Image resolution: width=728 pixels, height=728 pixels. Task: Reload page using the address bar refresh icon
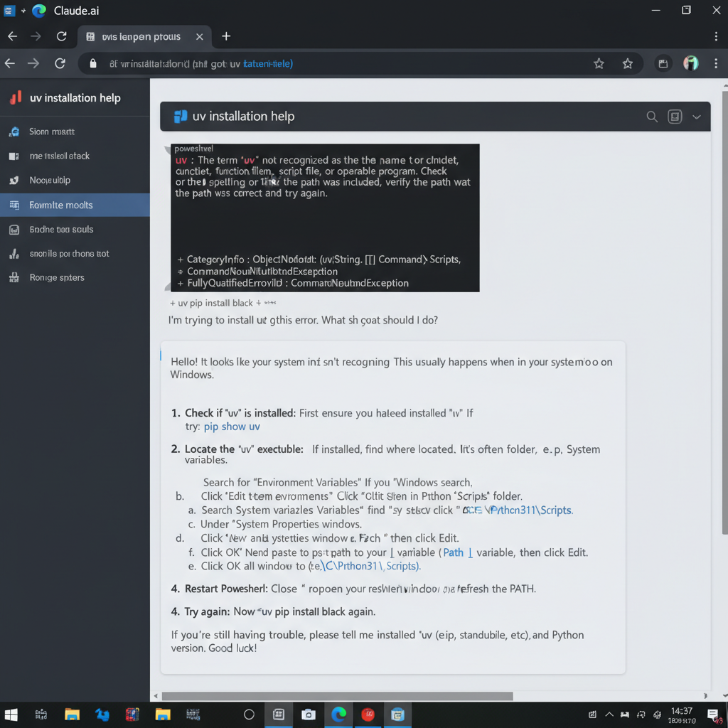pos(60,63)
